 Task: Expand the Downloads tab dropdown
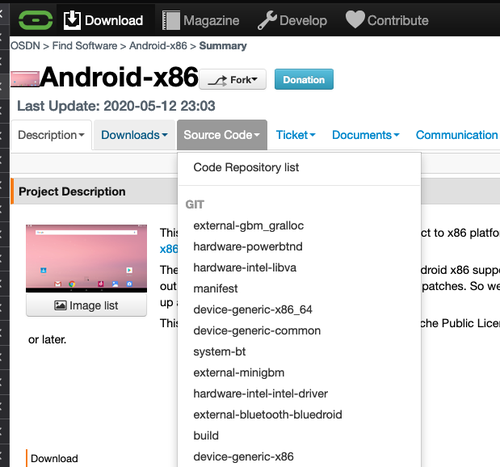click(x=134, y=135)
